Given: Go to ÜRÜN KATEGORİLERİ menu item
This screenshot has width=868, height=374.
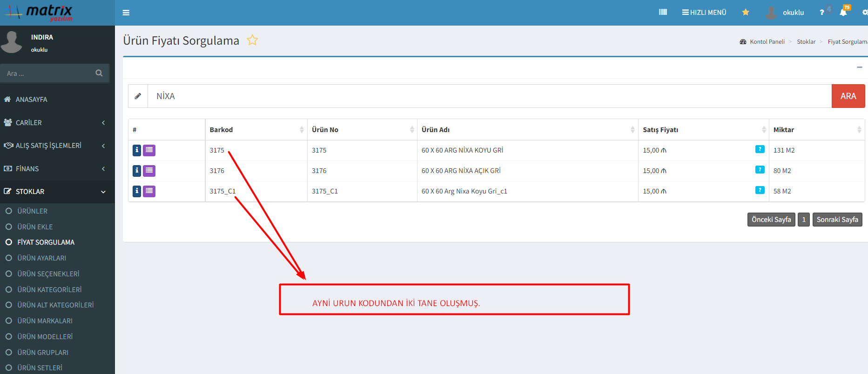Looking at the screenshot, I should pos(49,290).
